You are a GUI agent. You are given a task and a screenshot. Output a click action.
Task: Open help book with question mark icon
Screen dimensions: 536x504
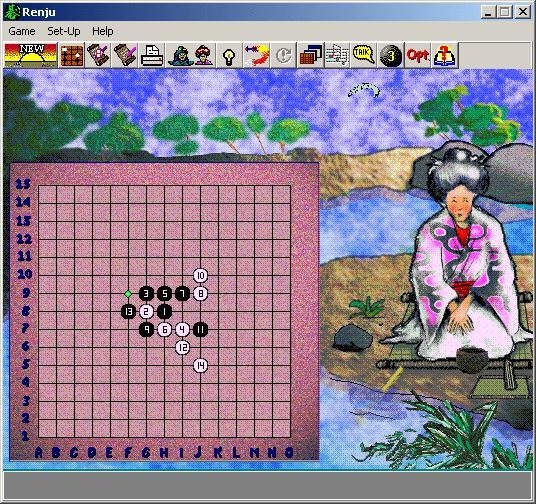445,55
